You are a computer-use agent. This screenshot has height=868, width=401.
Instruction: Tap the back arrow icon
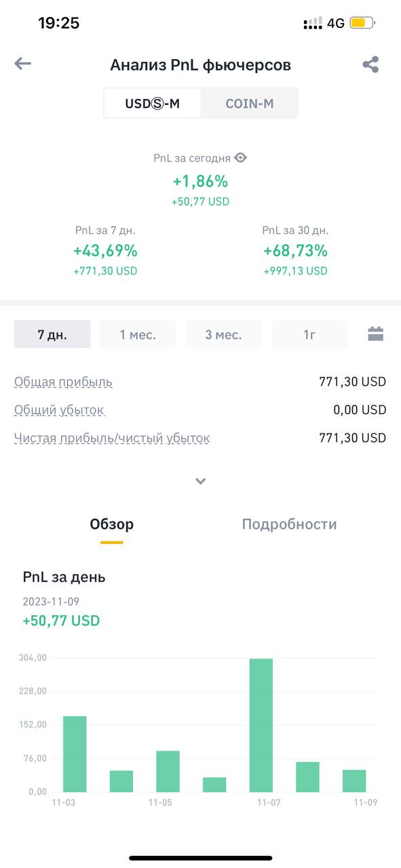pyautogui.click(x=22, y=64)
